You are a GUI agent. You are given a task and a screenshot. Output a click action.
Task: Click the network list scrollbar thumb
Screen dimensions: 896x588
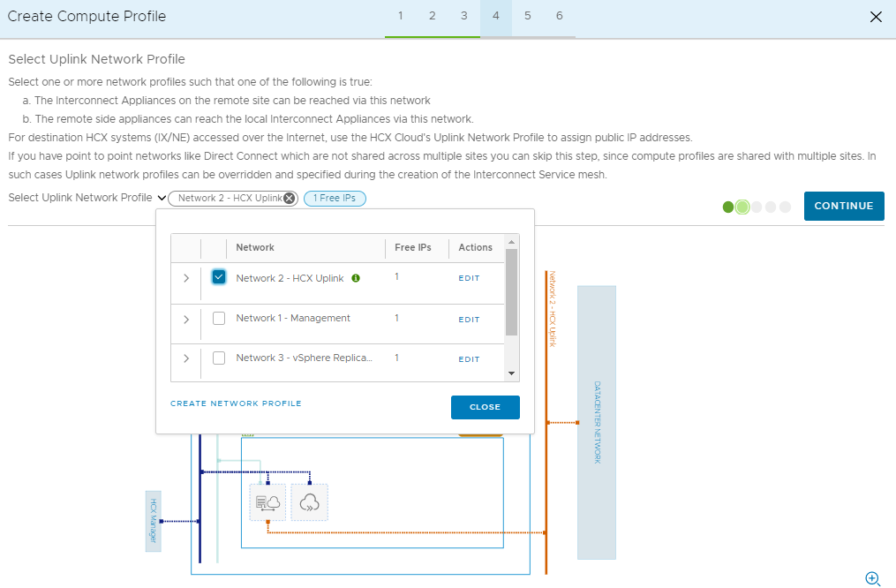coord(511,292)
